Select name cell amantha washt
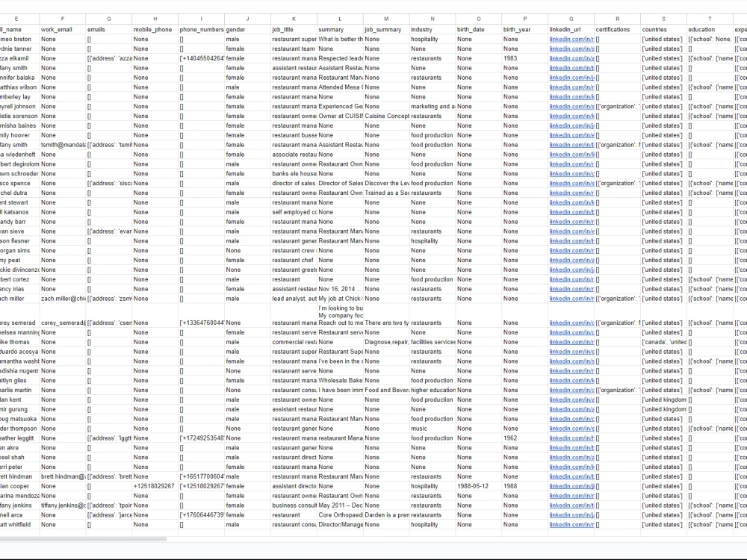This screenshot has width=747, height=560. pyautogui.click(x=19, y=361)
